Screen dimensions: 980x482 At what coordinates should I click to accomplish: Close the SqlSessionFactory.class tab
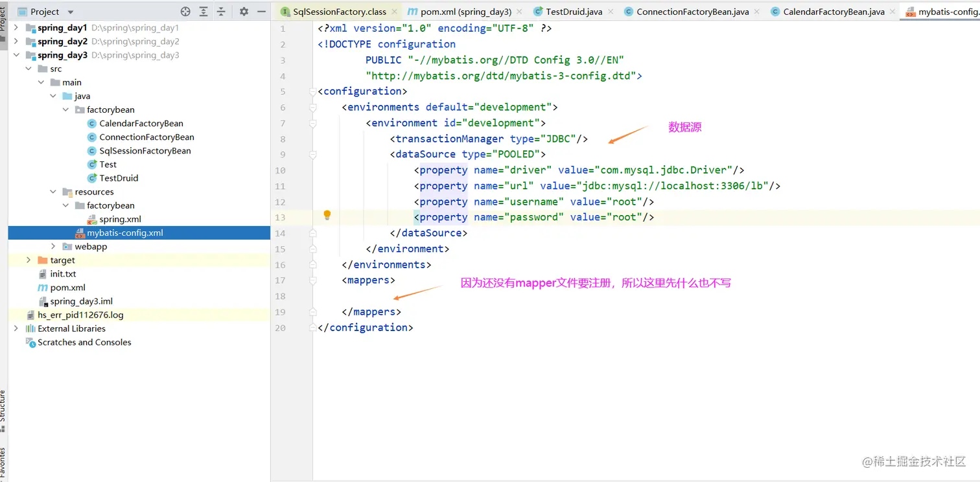point(395,12)
